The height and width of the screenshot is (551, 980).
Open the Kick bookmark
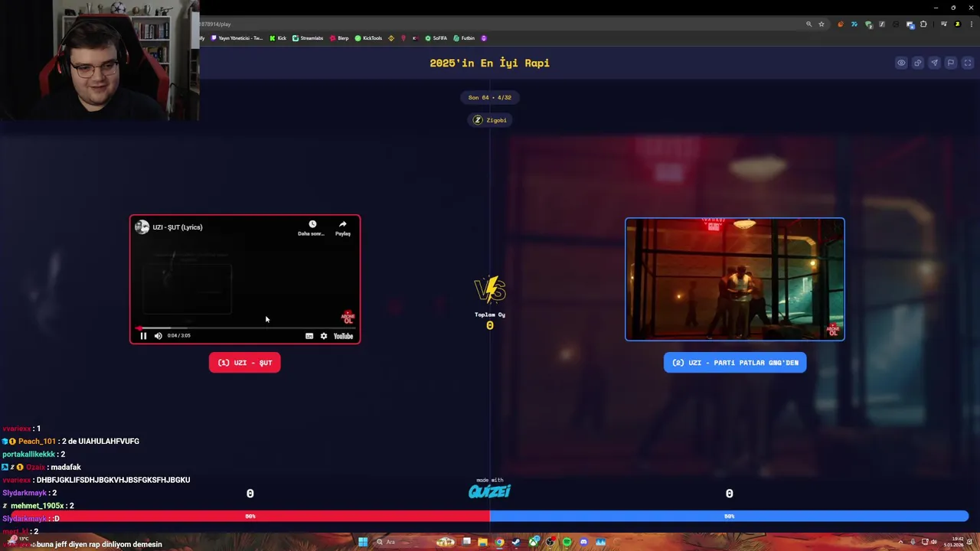coord(277,38)
